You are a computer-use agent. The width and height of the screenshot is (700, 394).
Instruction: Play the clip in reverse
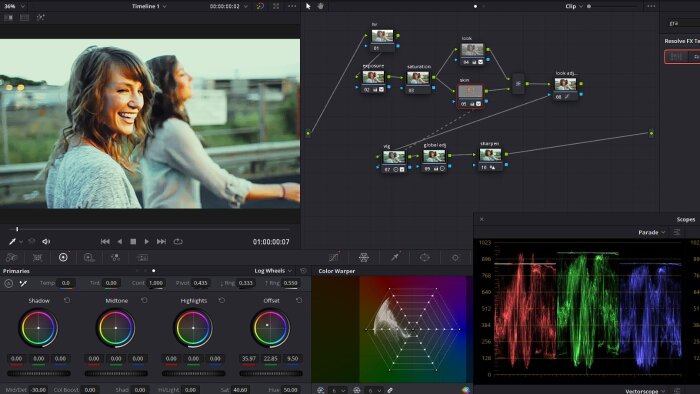coord(120,241)
